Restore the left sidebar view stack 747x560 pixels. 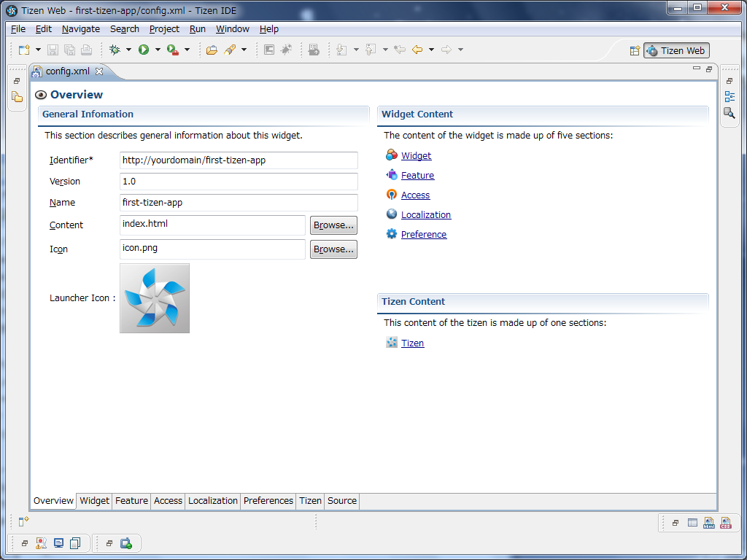[x=17, y=81]
